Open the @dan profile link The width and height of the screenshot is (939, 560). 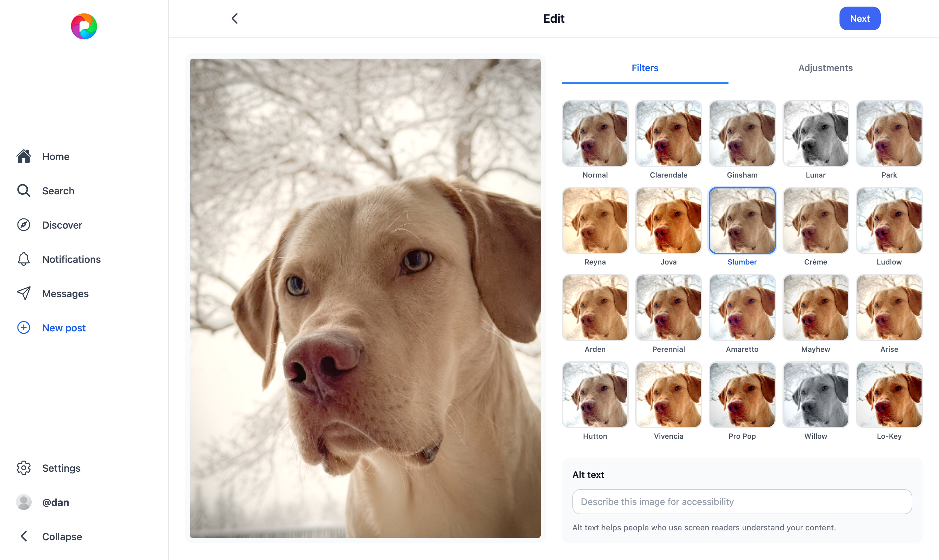pos(55,502)
